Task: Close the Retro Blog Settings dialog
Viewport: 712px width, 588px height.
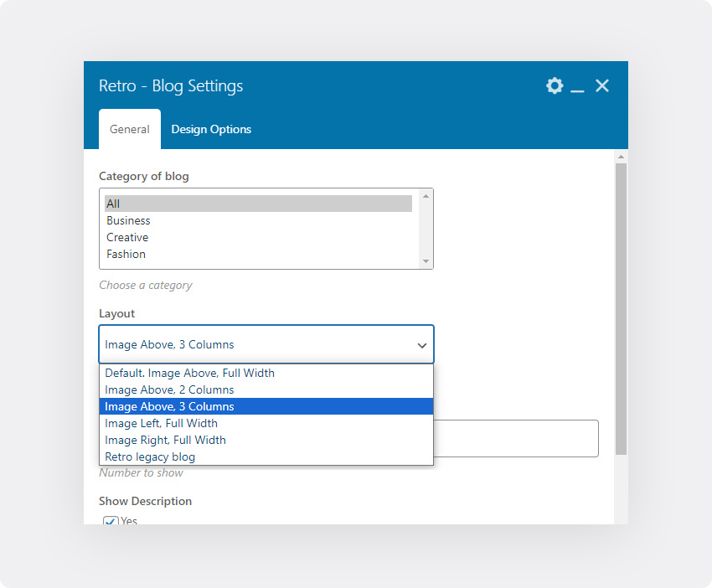Action: pyautogui.click(x=602, y=85)
